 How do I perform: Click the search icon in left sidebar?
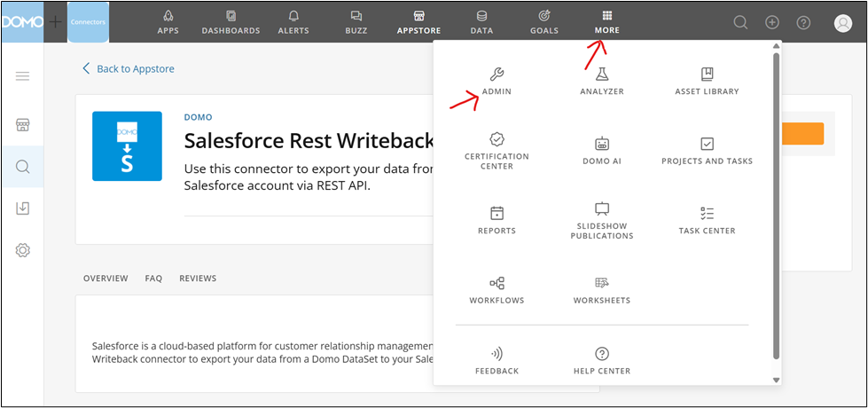pos(22,167)
